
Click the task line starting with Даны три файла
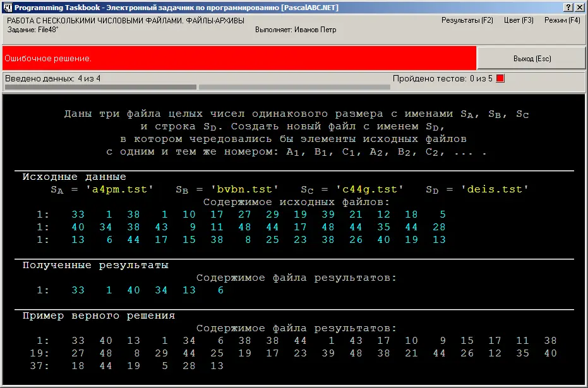[296, 114]
